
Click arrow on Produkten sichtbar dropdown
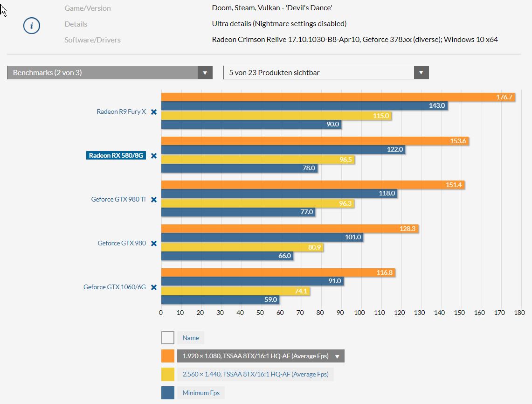coord(421,73)
